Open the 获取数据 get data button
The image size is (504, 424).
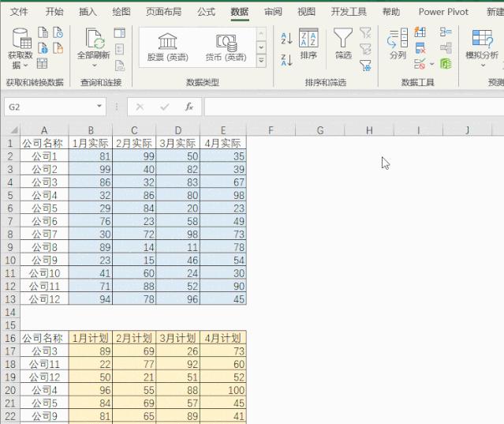click(x=21, y=48)
